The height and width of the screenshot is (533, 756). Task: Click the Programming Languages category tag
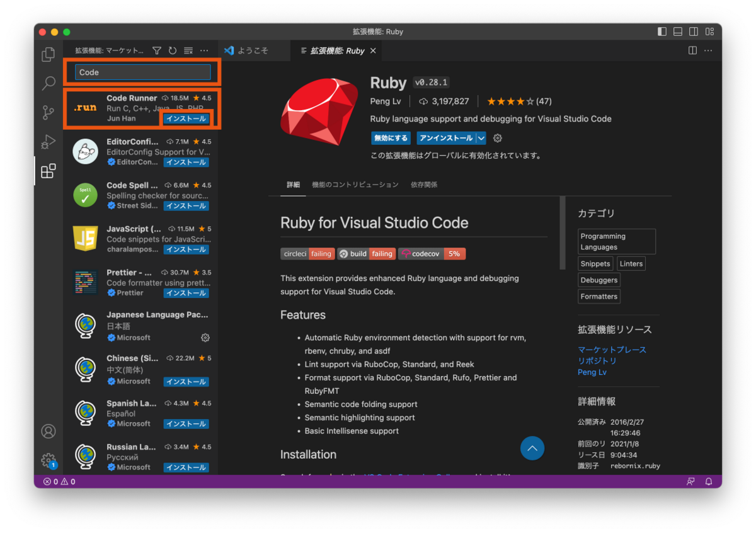pyautogui.click(x=617, y=241)
